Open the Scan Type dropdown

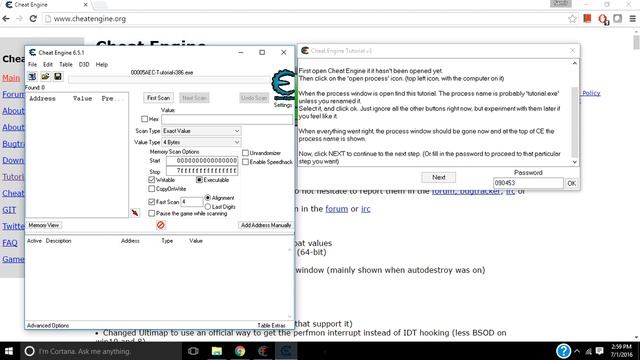point(201,131)
